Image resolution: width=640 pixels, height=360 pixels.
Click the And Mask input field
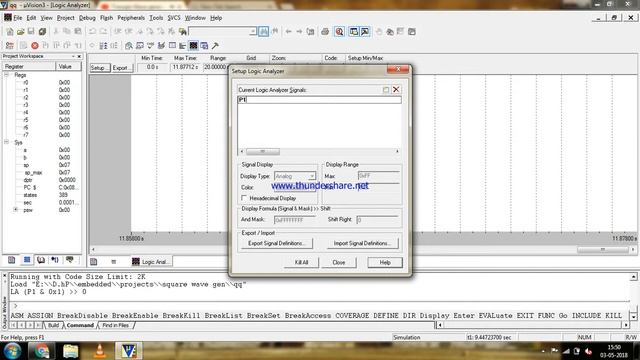295,220
